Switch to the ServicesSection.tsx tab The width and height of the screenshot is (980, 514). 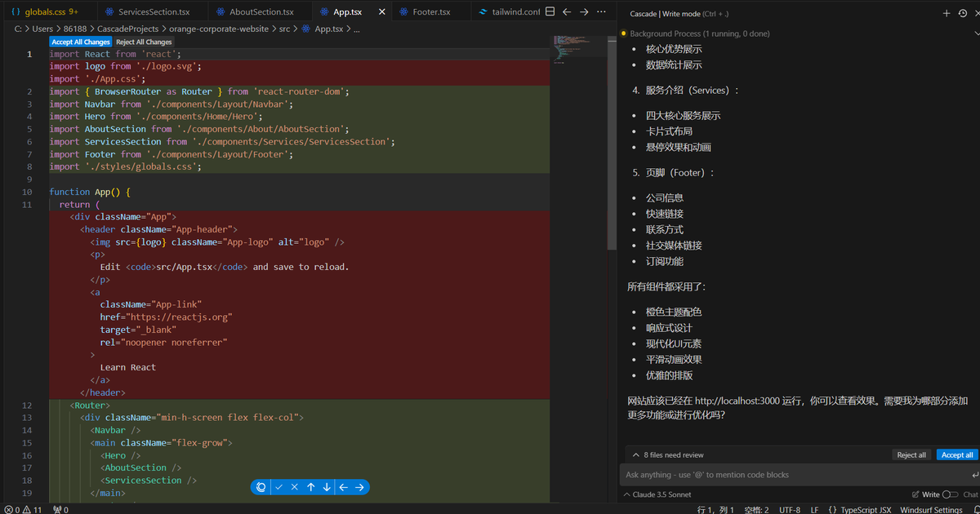pyautogui.click(x=153, y=12)
